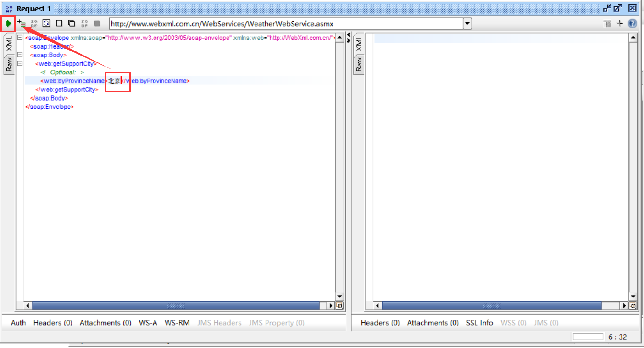Click request editor scroll down arrow
Viewport: 644px width, 348px height.
pos(340,297)
